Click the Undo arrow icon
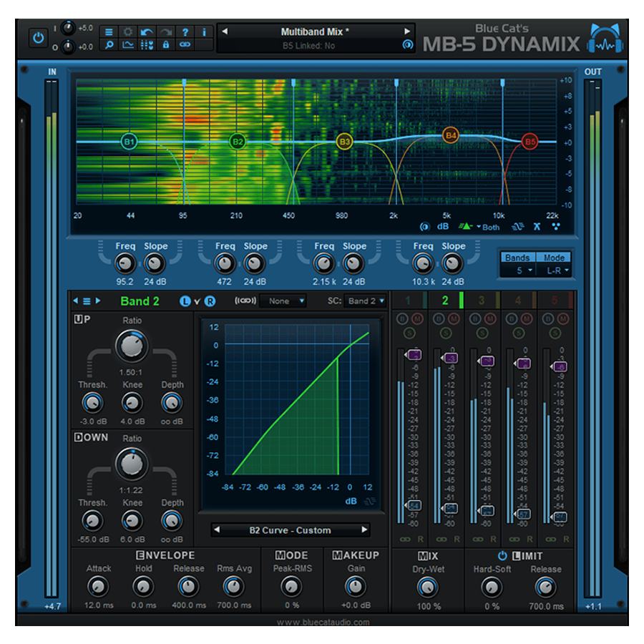 [x=146, y=32]
